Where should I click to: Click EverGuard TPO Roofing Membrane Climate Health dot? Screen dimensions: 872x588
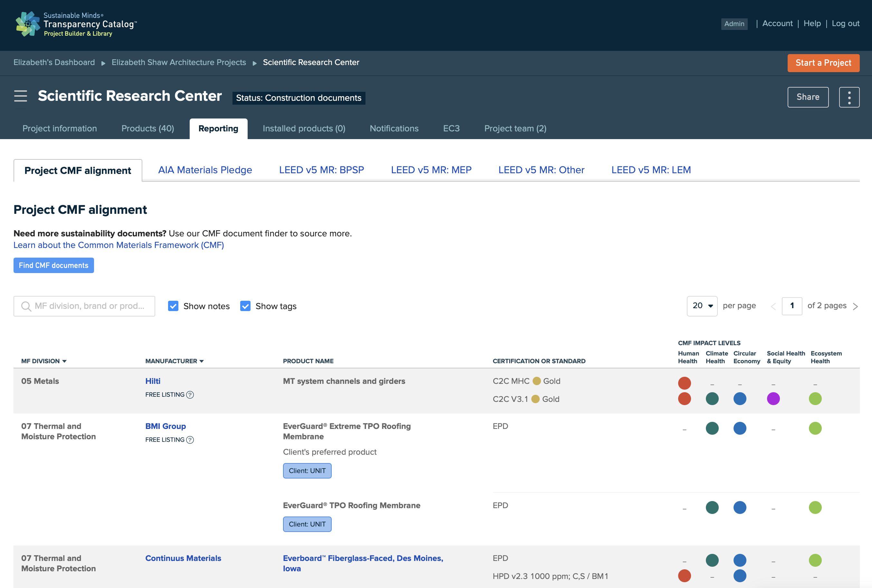pos(712,507)
